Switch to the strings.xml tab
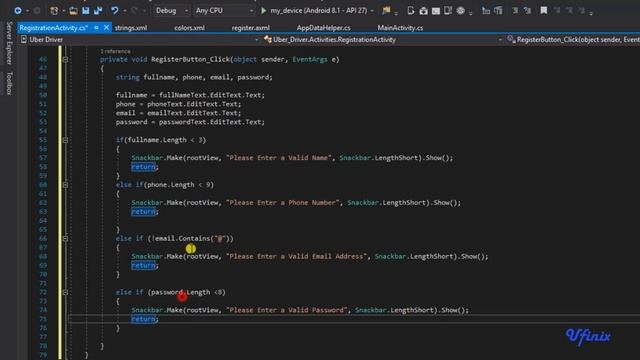 (x=131, y=28)
